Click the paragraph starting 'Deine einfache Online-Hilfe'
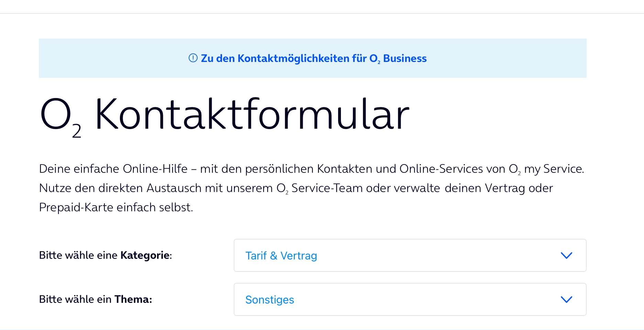 point(312,188)
